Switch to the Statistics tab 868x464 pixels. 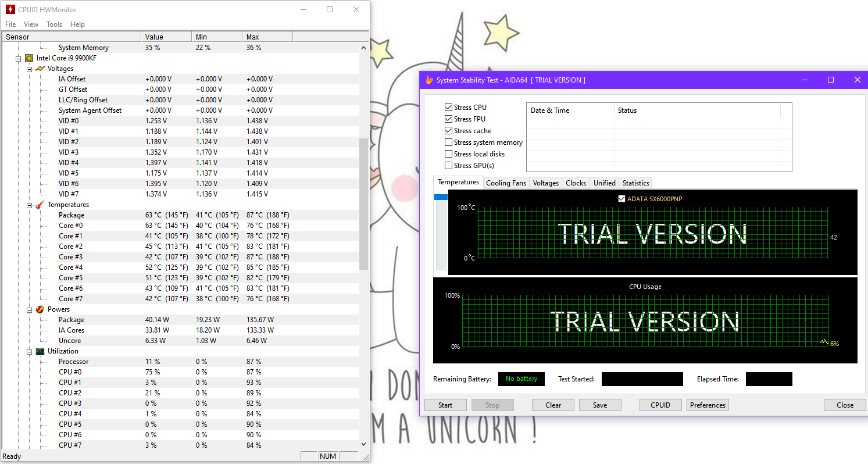[x=635, y=183]
